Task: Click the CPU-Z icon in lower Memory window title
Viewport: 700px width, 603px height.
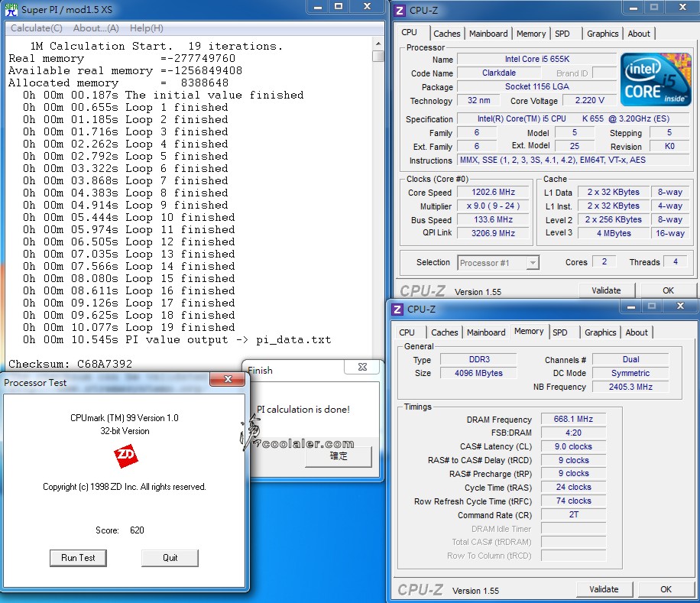Action: [397, 309]
